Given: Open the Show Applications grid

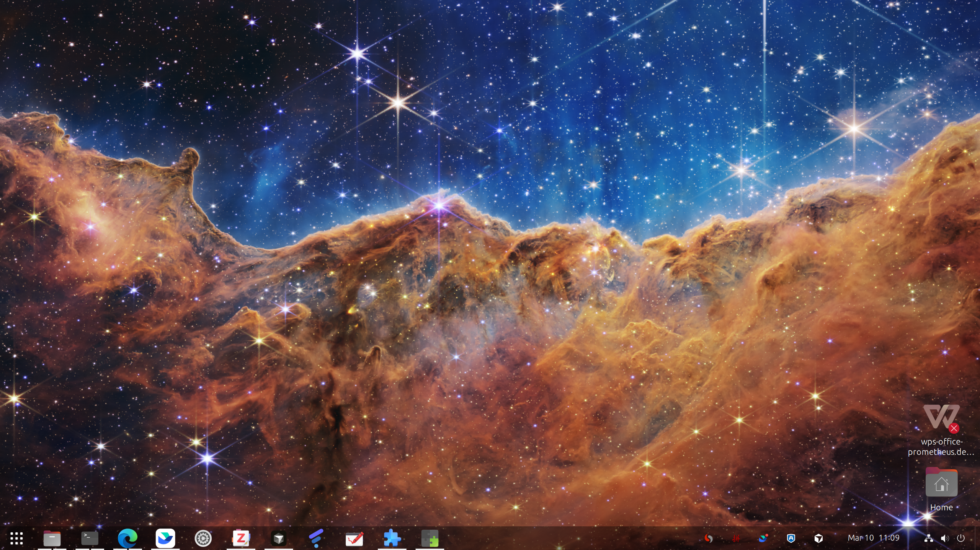Looking at the screenshot, I should coord(16,538).
